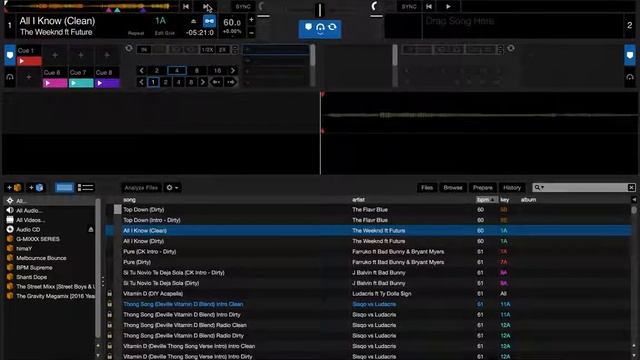Set loop IN point on deck 1
The width and height of the screenshot is (640, 360).
[x=144, y=50]
